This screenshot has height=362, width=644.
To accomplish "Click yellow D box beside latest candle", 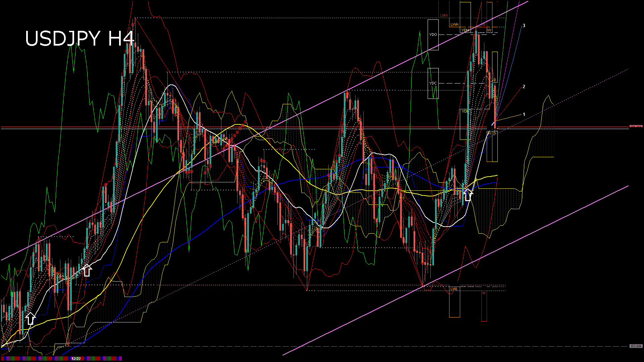I will pyautogui.click(x=494, y=80).
